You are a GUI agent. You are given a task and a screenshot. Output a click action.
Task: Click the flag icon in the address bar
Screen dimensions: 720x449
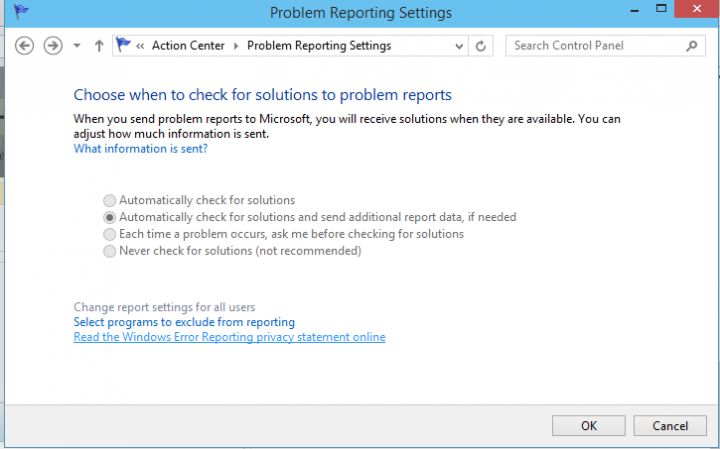click(123, 45)
